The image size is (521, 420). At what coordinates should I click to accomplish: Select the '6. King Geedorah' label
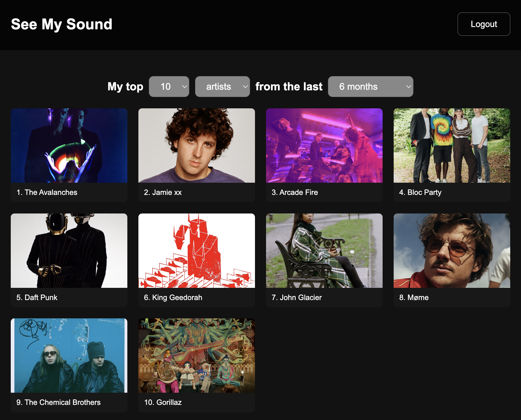173,297
